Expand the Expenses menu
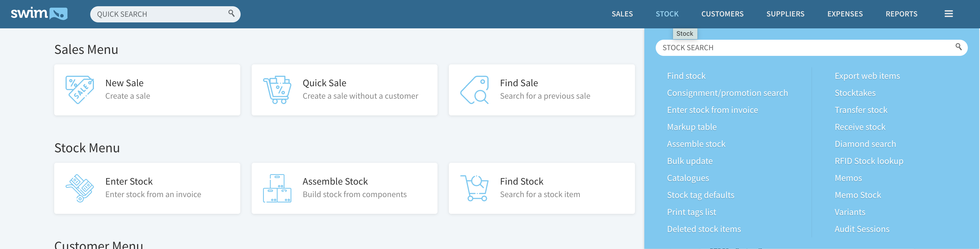The width and height of the screenshot is (980, 249). tap(845, 14)
